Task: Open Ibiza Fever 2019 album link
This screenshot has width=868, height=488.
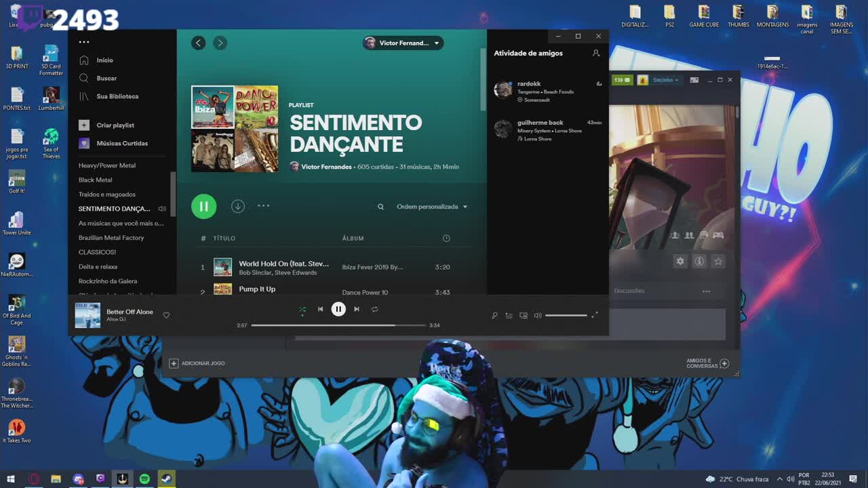Action: point(372,267)
